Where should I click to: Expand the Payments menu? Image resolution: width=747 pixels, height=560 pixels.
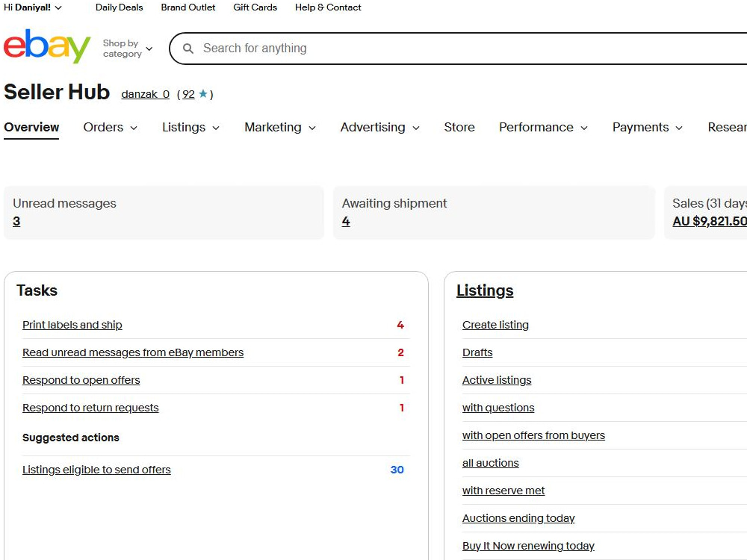[648, 127]
